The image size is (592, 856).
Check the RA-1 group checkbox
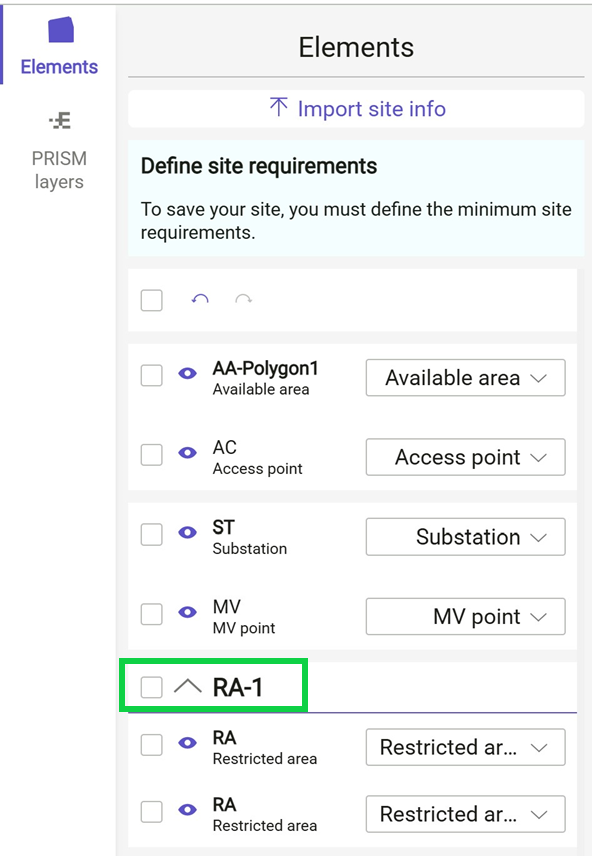click(151, 686)
